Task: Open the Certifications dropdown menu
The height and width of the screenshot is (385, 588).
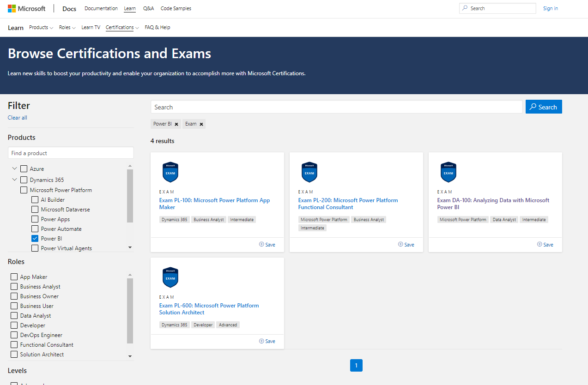Action: tap(122, 28)
